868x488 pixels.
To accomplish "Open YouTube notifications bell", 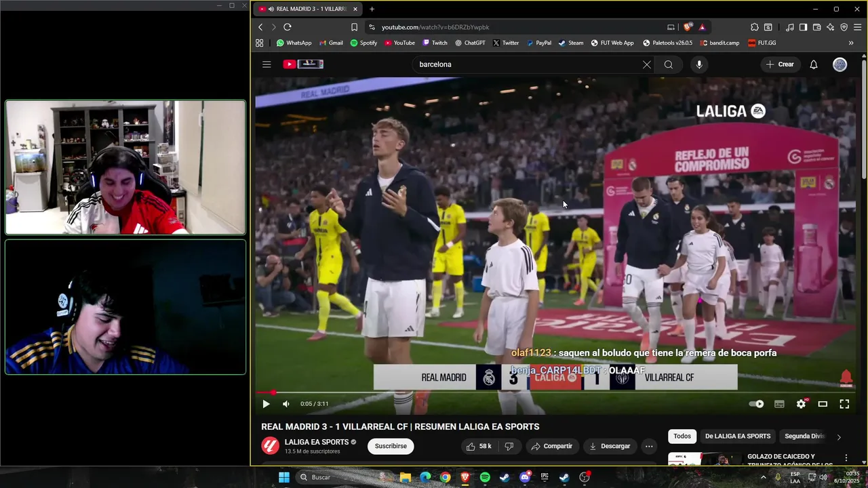I will (x=814, y=64).
